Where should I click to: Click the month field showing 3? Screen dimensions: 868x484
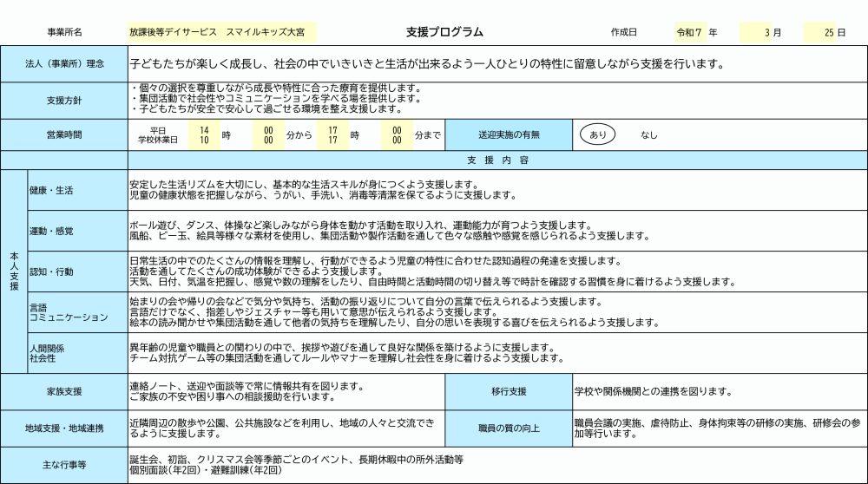tap(756, 33)
